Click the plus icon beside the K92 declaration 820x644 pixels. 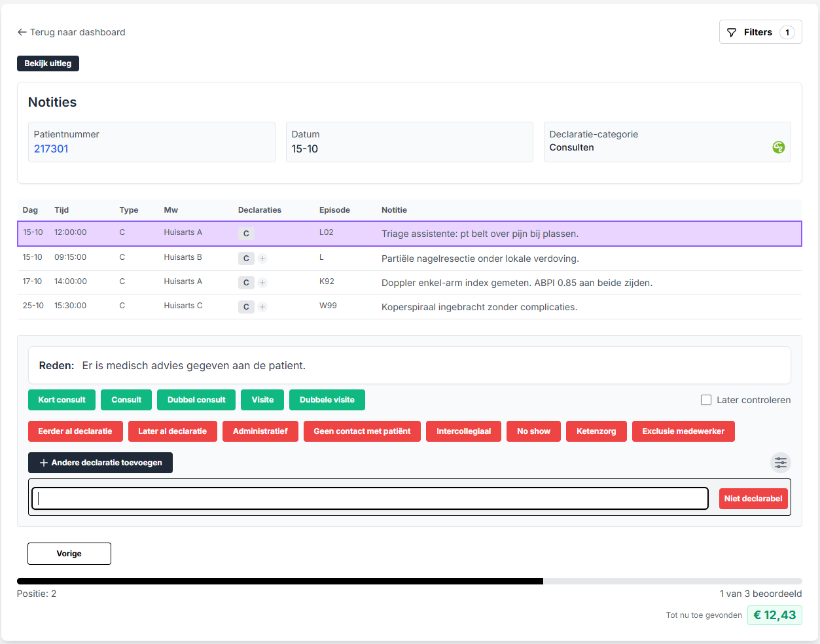[262, 283]
